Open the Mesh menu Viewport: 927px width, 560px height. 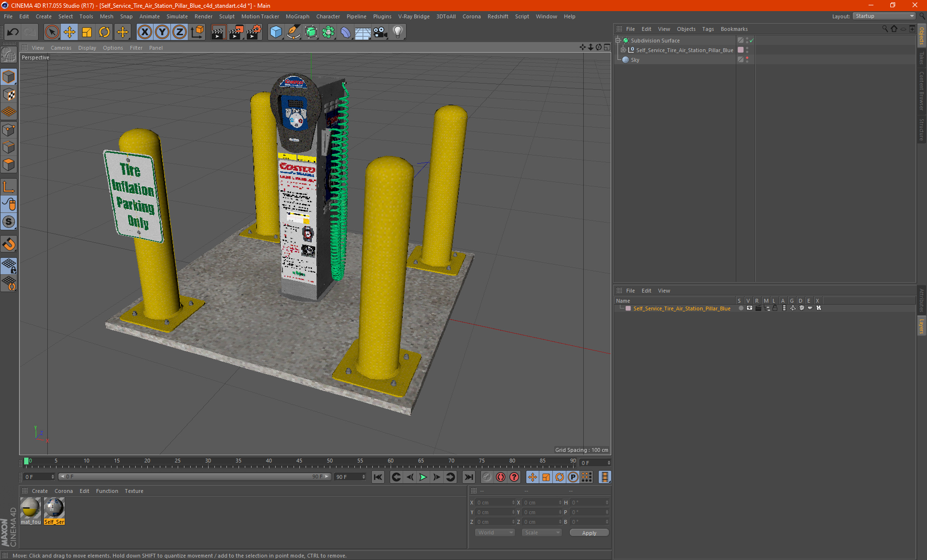[107, 16]
